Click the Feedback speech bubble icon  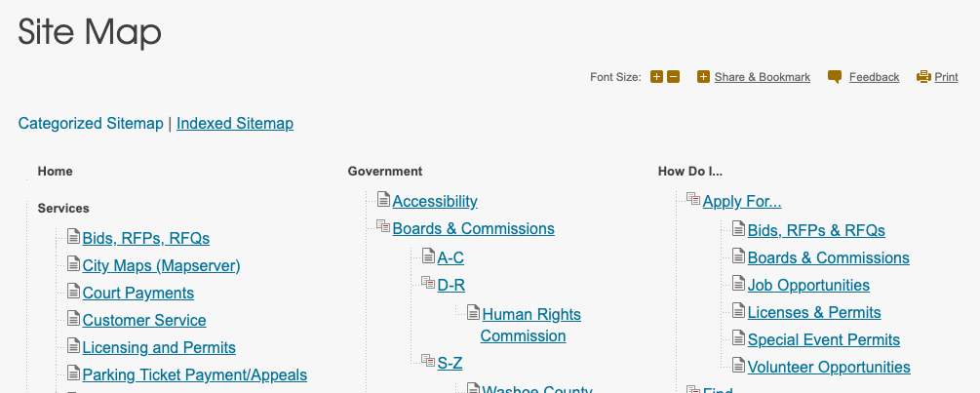tap(835, 77)
